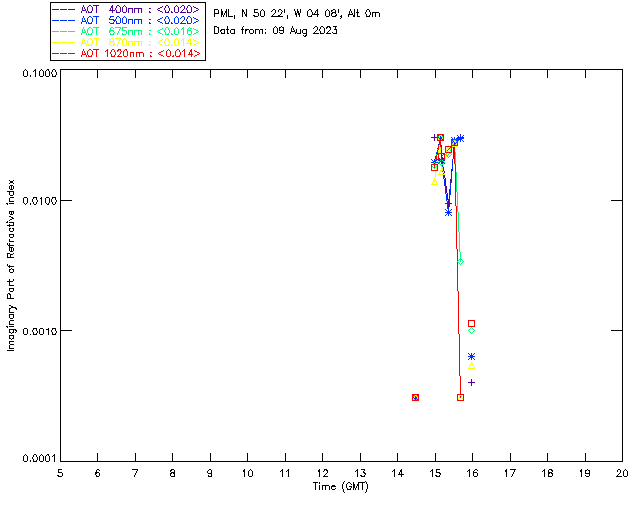Click the PML station location text
The image size is (640, 512).
pyautogui.click(x=297, y=13)
